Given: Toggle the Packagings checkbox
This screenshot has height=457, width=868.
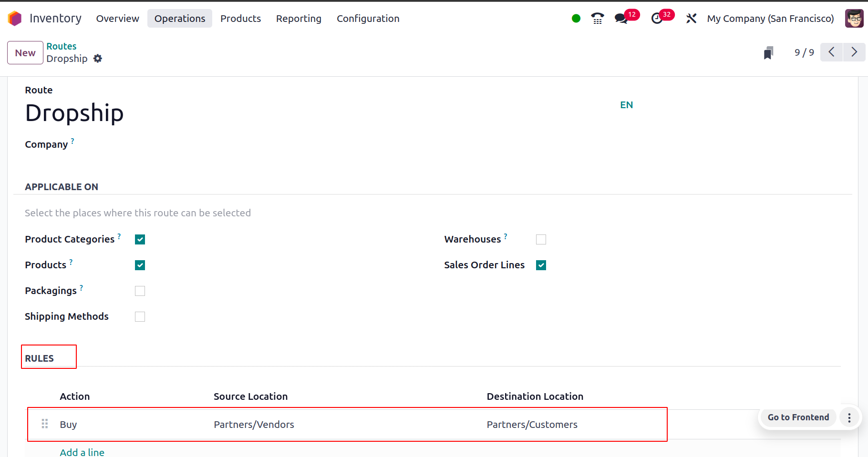Looking at the screenshot, I should (140, 291).
